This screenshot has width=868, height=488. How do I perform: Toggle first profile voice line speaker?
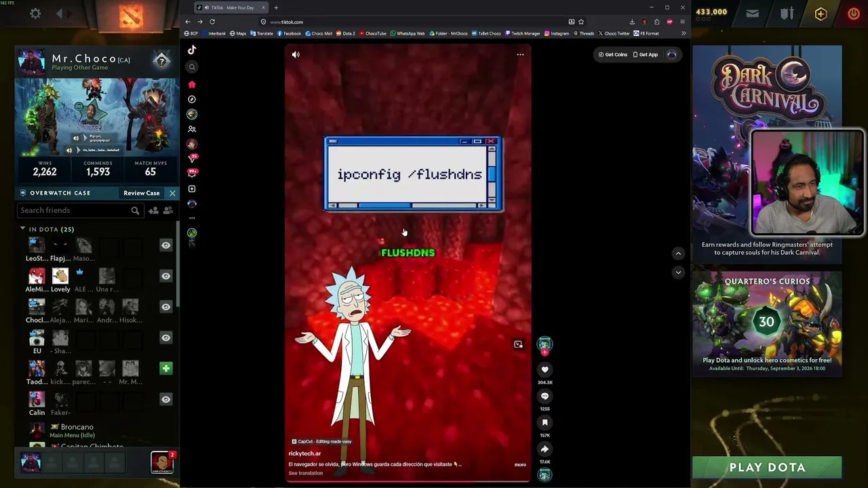[x=76, y=138]
